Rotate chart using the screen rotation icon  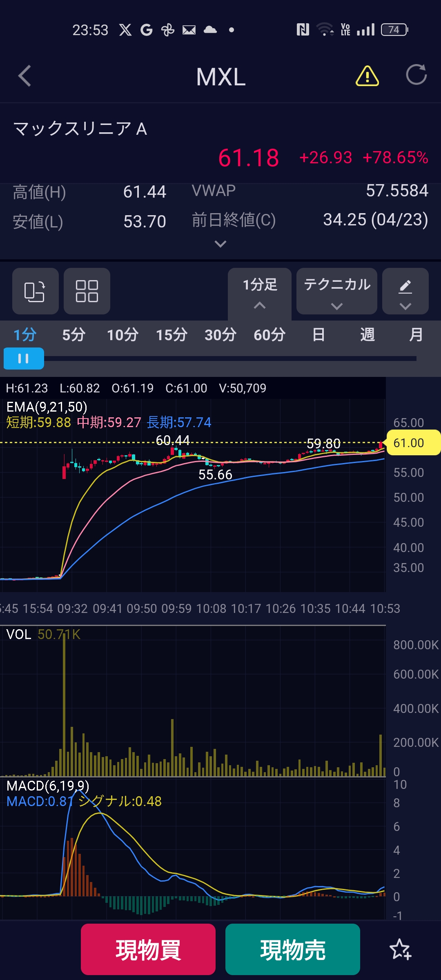(35, 291)
